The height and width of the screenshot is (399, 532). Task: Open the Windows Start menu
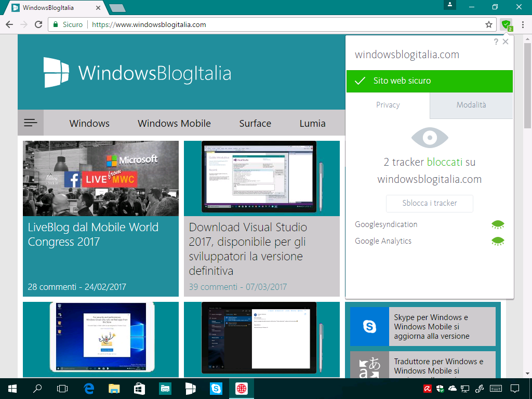pos(12,389)
